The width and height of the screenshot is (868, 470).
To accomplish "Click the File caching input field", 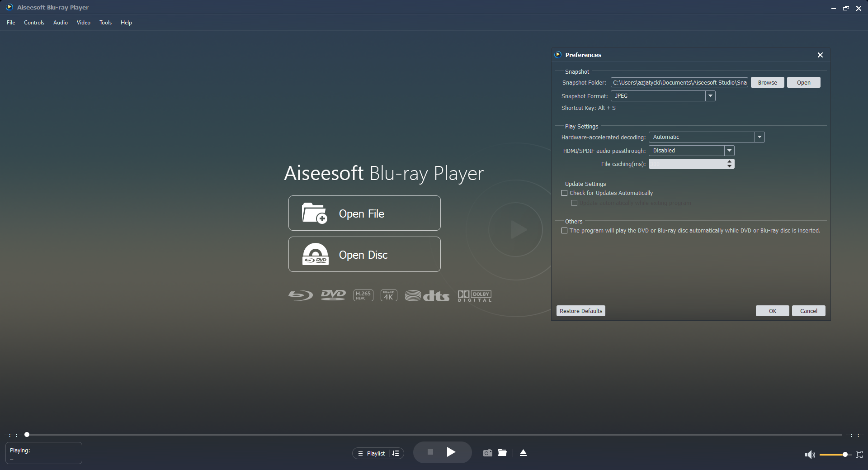I will point(687,164).
